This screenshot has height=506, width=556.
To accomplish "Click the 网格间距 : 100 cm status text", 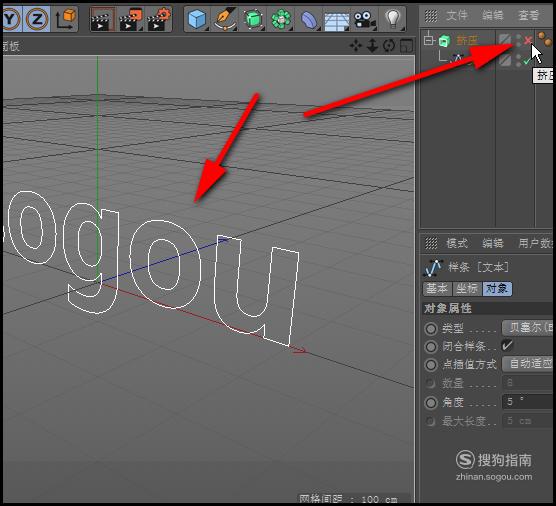I will pos(349,499).
